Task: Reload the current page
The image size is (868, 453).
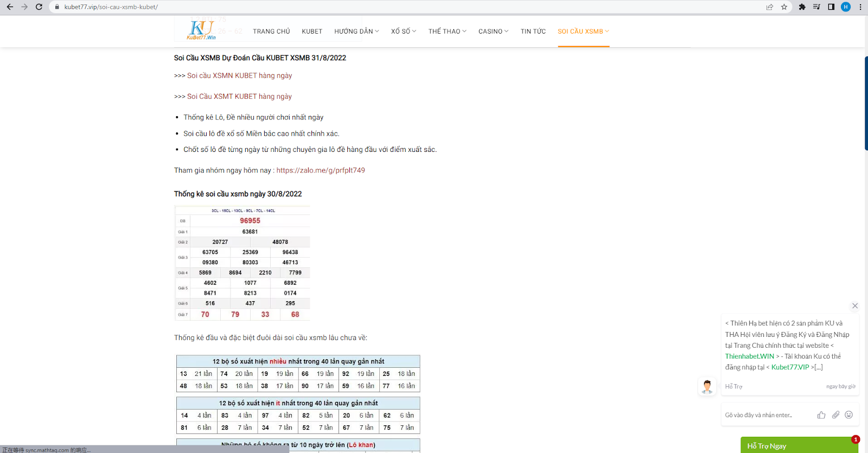Action: [39, 7]
